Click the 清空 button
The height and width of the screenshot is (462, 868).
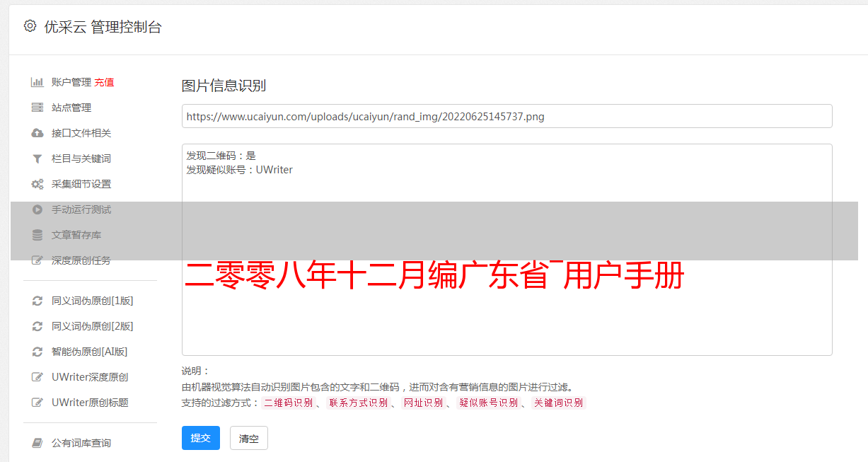(249, 438)
